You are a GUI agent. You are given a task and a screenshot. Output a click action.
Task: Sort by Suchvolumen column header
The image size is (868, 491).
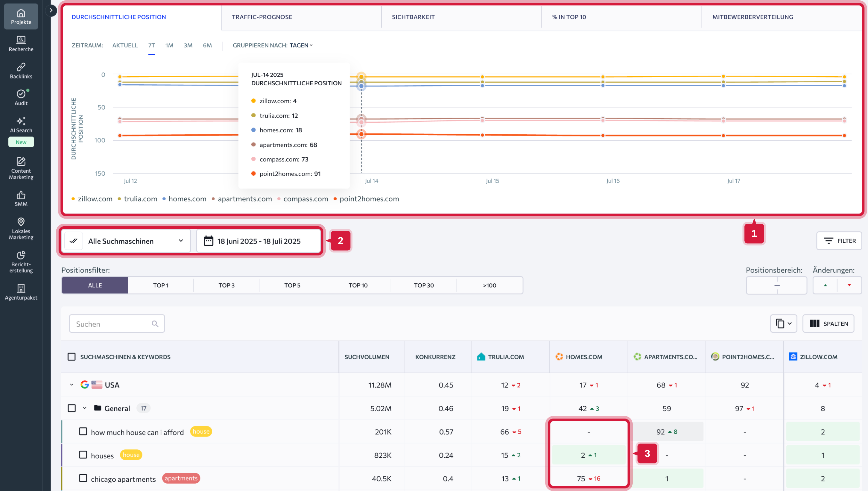367,356
